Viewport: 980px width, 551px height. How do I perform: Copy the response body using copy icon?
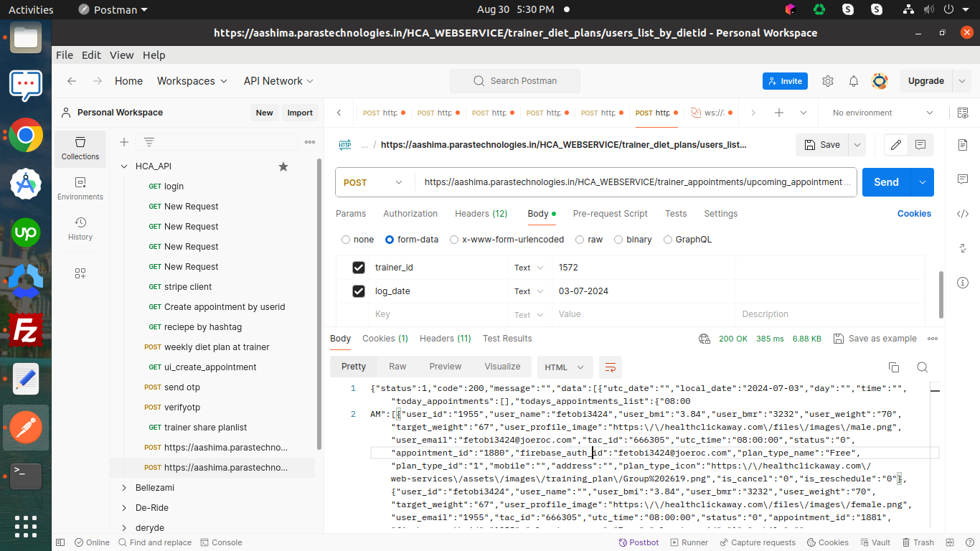tap(894, 367)
